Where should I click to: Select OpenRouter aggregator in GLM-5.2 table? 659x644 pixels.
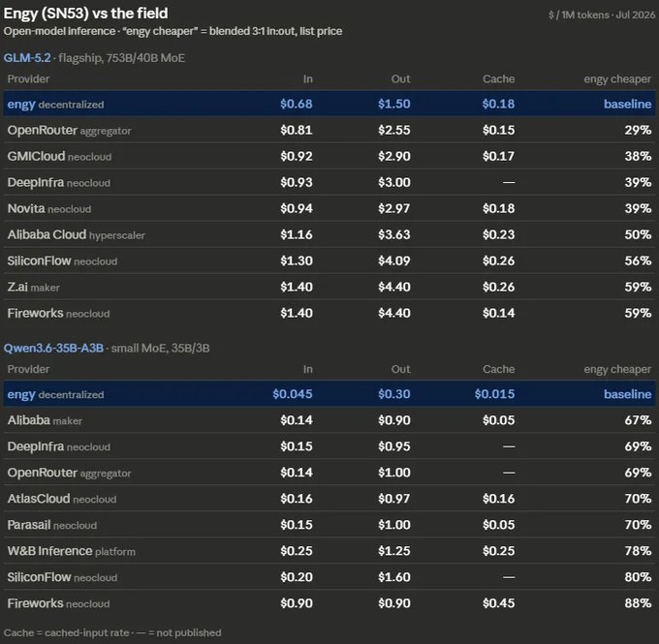point(70,130)
